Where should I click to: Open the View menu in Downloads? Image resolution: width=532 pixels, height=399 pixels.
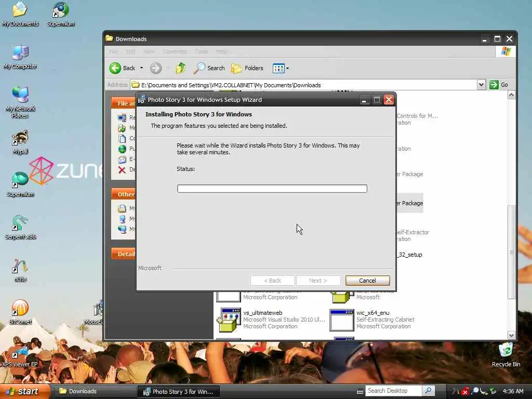149,51
